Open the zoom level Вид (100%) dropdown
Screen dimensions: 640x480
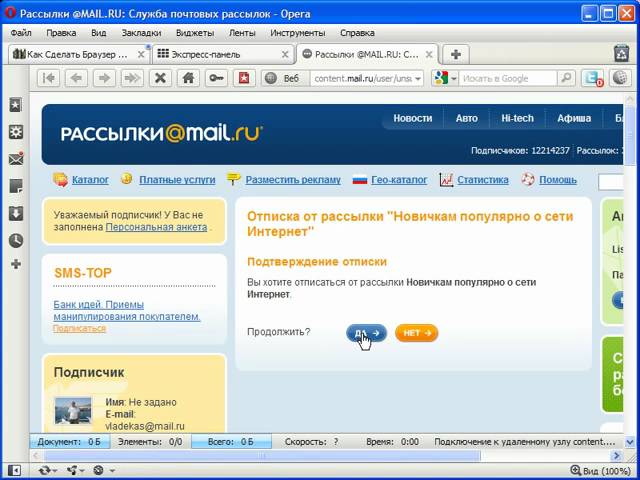pyautogui.click(x=601, y=470)
